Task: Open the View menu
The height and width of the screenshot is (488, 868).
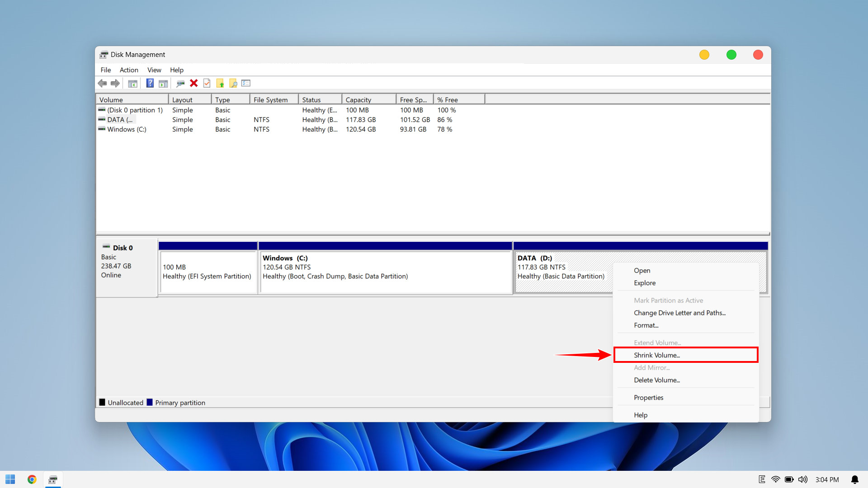Action: pos(154,70)
